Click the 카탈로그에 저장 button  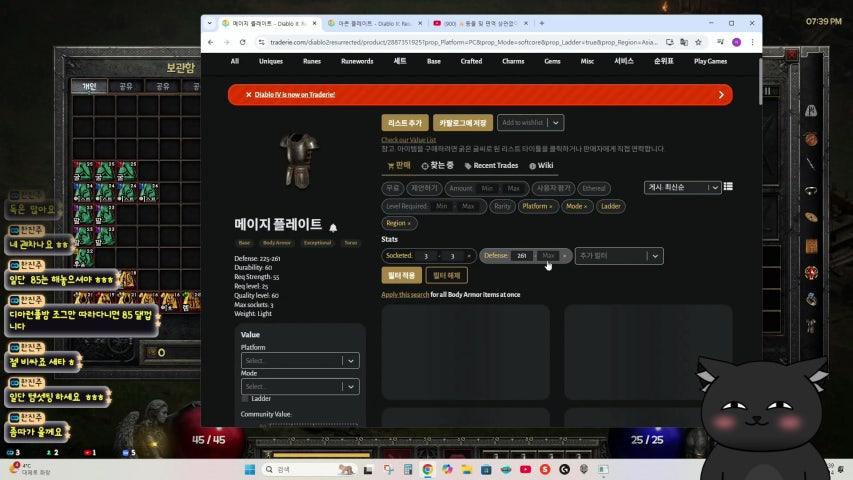click(463, 122)
